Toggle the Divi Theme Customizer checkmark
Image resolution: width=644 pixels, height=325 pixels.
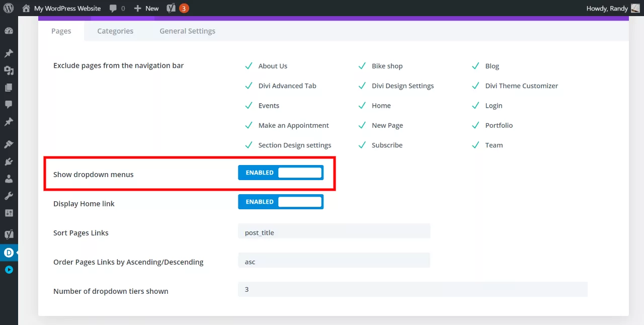pyautogui.click(x=475, y=86)
